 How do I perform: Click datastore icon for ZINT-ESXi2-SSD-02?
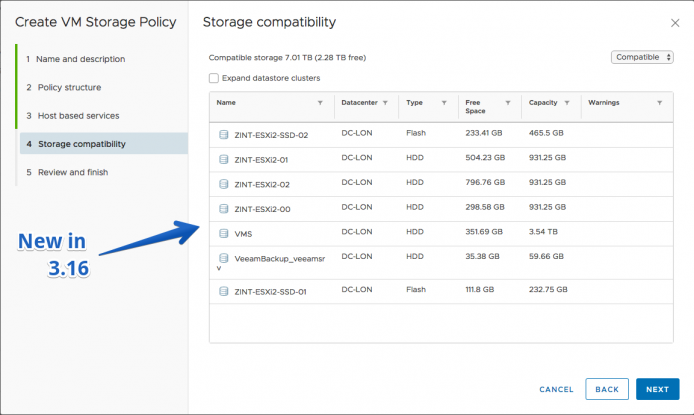coord(224,134)
